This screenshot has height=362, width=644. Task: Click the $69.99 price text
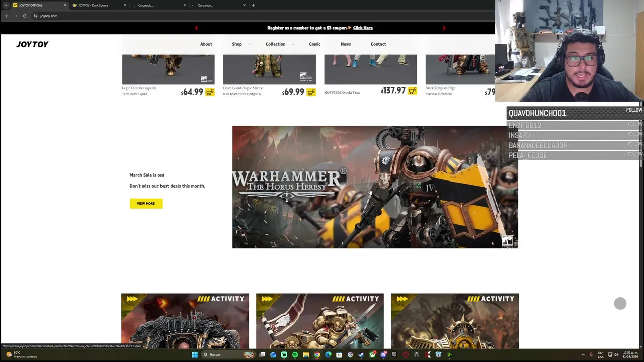293,92
